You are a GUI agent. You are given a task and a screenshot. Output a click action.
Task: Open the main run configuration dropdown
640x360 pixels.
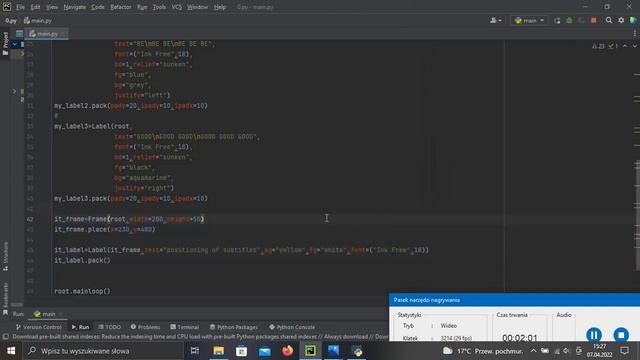(529, 20)
